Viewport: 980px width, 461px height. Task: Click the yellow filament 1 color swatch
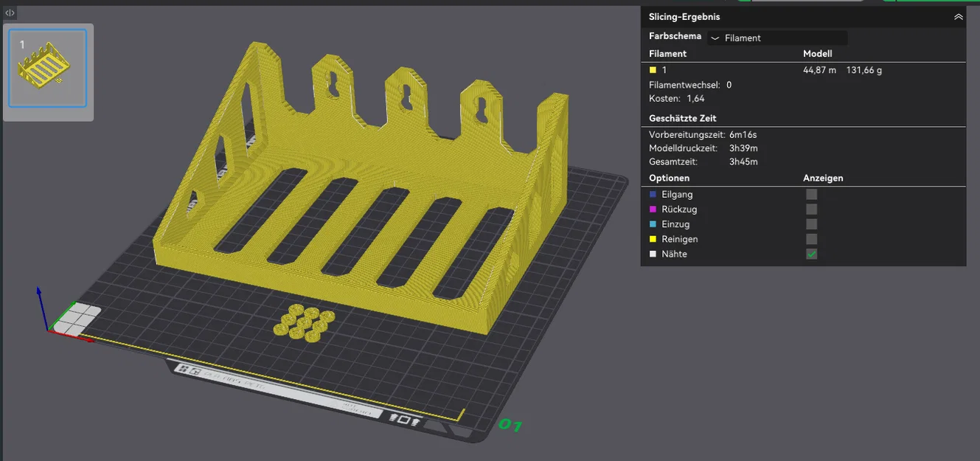[x=653, y=70]
